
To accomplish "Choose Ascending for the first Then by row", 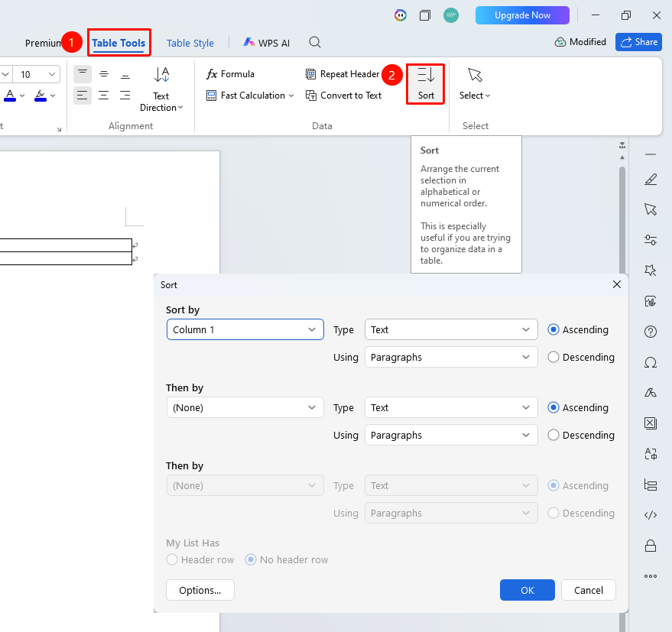I will point(554,407).
